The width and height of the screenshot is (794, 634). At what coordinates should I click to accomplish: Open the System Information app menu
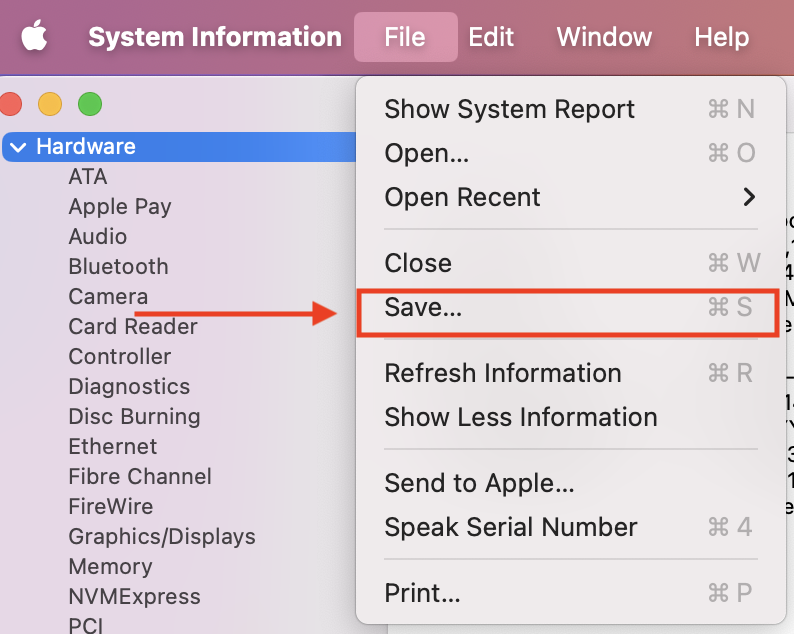(215, 37)
